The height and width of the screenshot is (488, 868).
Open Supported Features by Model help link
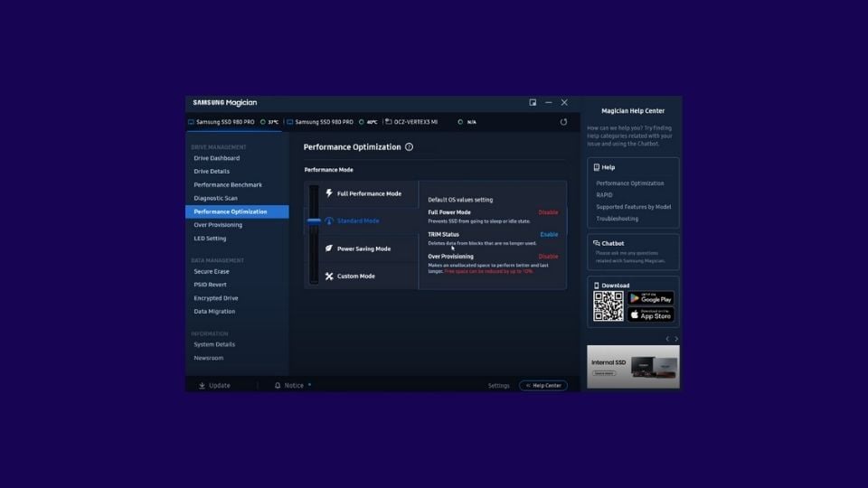pyautogui.click(x=633, y=207)
